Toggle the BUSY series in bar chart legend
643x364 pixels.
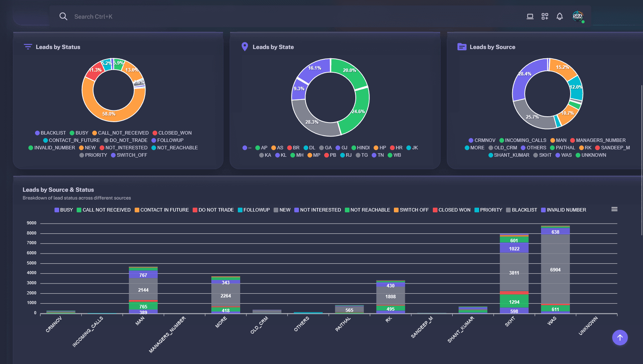tap(63, 210)
